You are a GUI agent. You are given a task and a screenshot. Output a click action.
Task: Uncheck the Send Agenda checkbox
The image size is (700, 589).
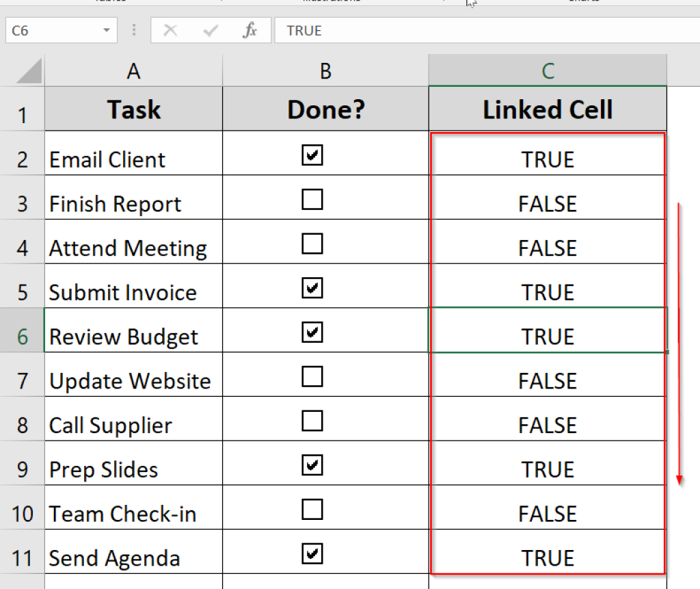point(312,553)
